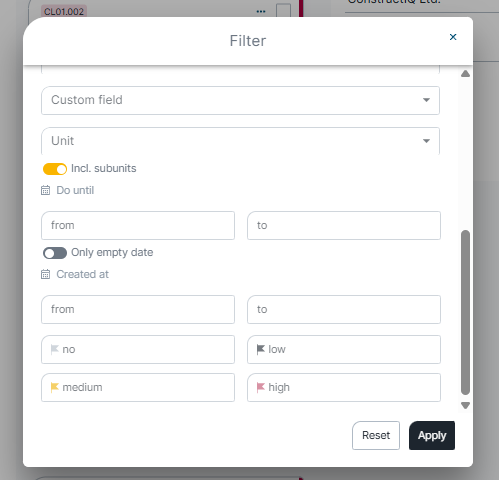Image resolution: width=499 pixels, height=480 pixels.
Task: Click the vertical scrollbar thumb in the Filter panel
Action: (x=465, y=312)
